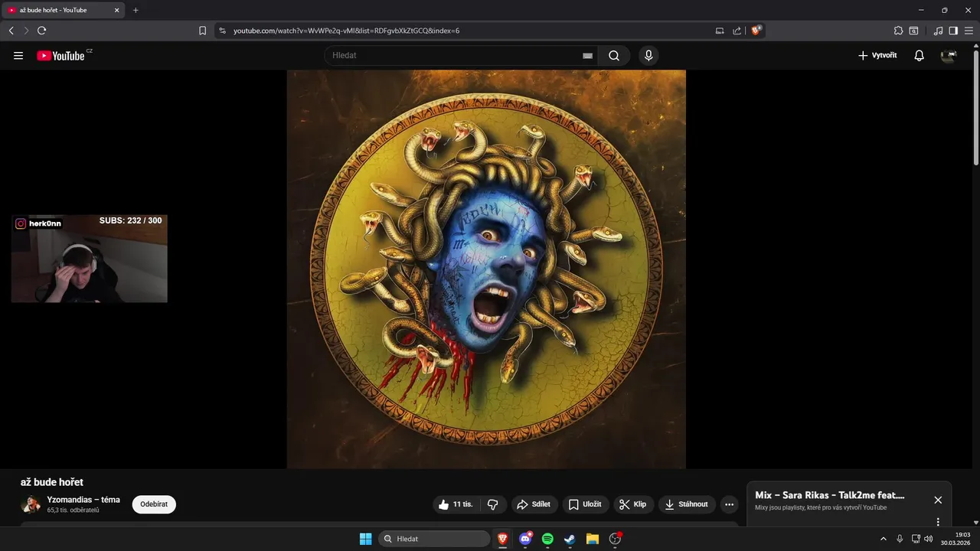The width and height of the screenshot is (980, 551).
Task: Open Spotify from the taskbar
Action: [547, 539]
